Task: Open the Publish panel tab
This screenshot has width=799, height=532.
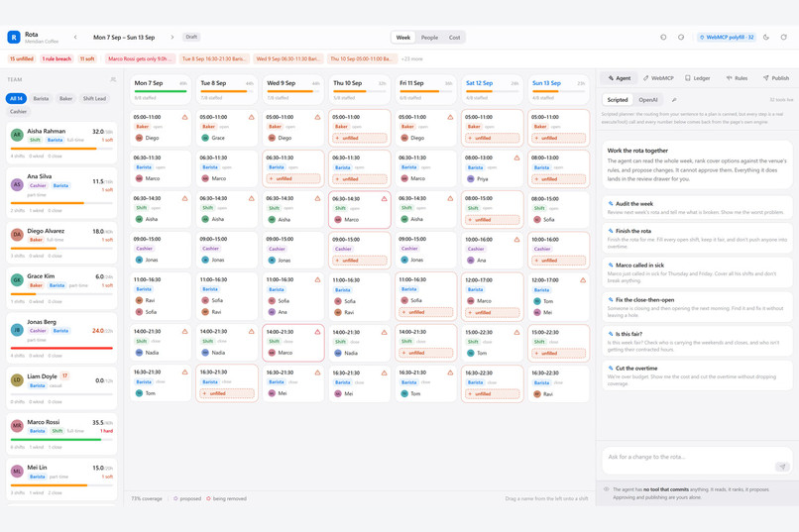Action: [776, 78]
